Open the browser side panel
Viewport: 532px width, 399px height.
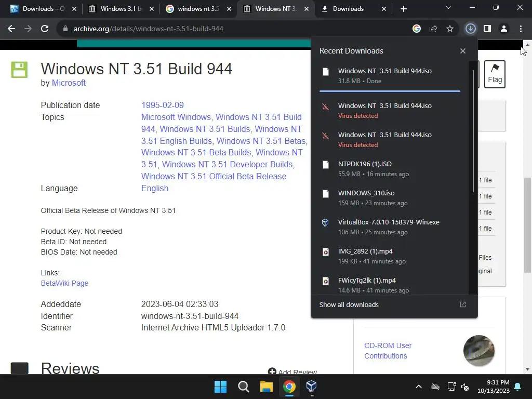point(487,29)
